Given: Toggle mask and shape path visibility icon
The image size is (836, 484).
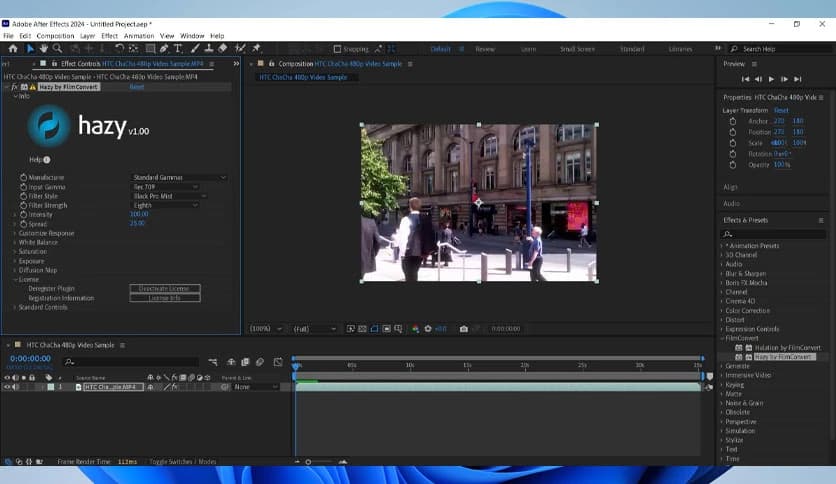Looking at the screenshot, I should point(374,329).
